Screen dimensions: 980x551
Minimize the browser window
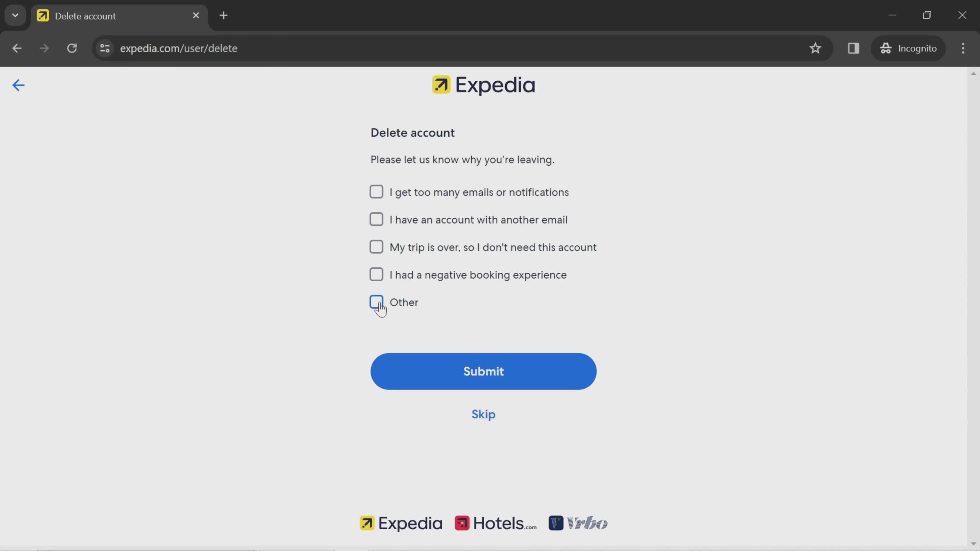(892, 15)
